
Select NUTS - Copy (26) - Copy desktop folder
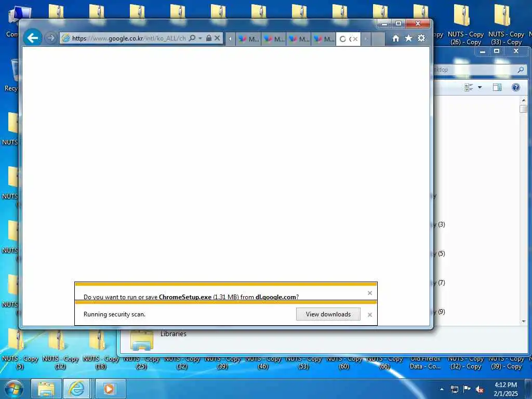[465, 24]
